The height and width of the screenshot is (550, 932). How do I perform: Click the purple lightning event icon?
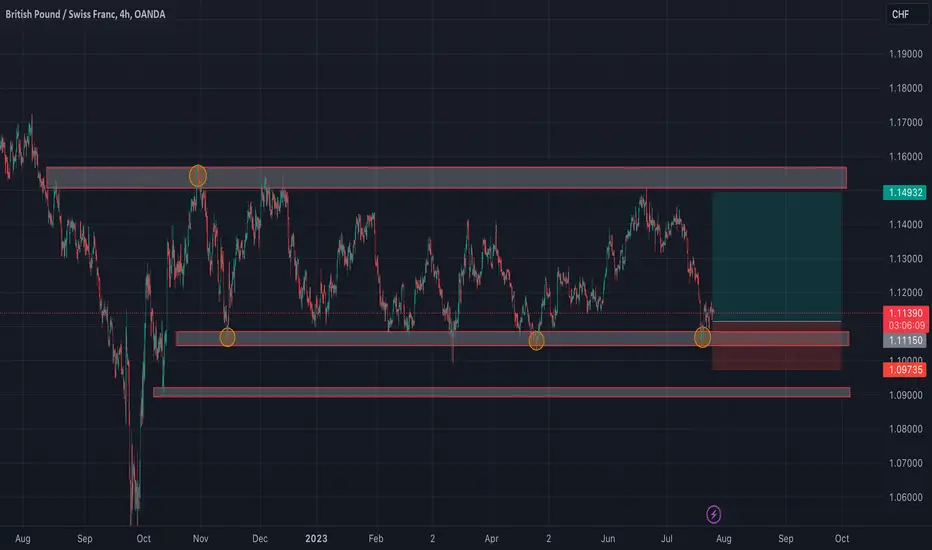point(713,514)
